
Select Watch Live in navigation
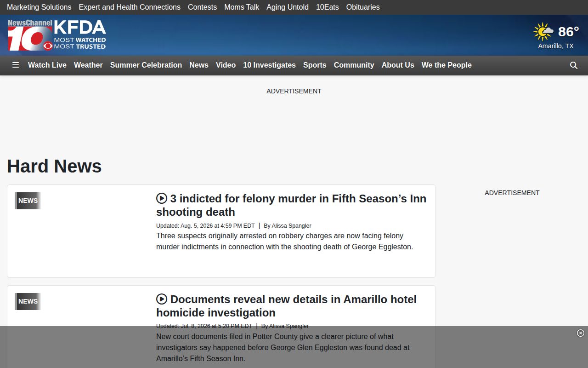[x=47, y=65]
